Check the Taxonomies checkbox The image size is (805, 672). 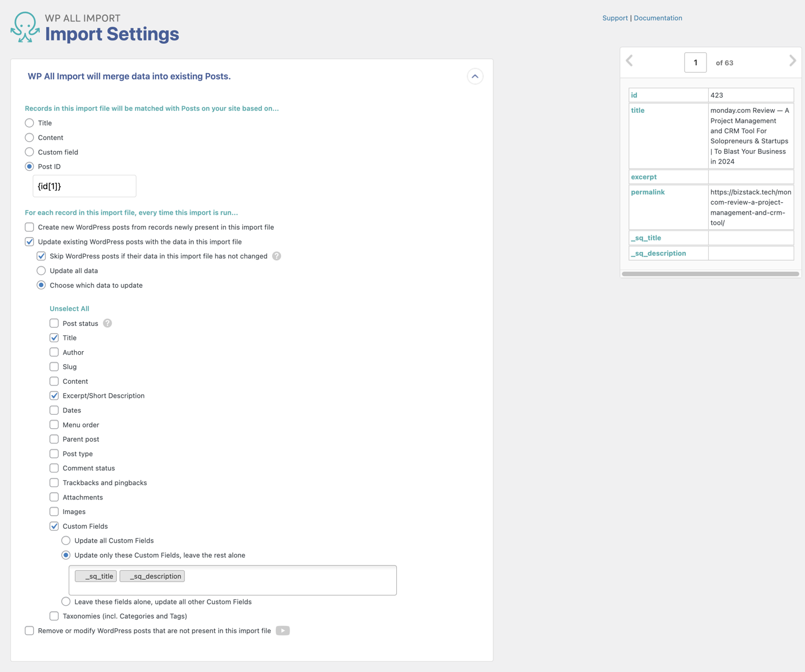pos(54,616)
